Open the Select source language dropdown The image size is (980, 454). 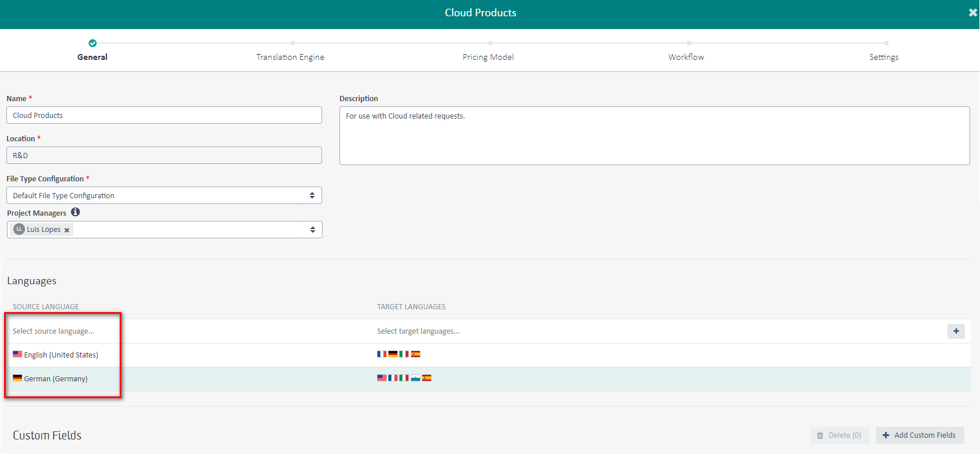[53, 331]
